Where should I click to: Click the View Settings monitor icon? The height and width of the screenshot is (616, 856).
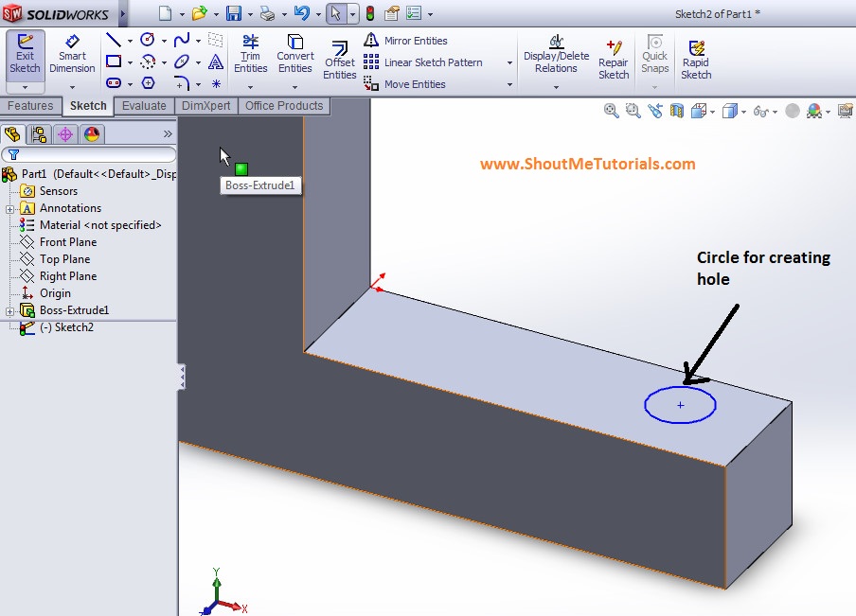tap(846, 112)
